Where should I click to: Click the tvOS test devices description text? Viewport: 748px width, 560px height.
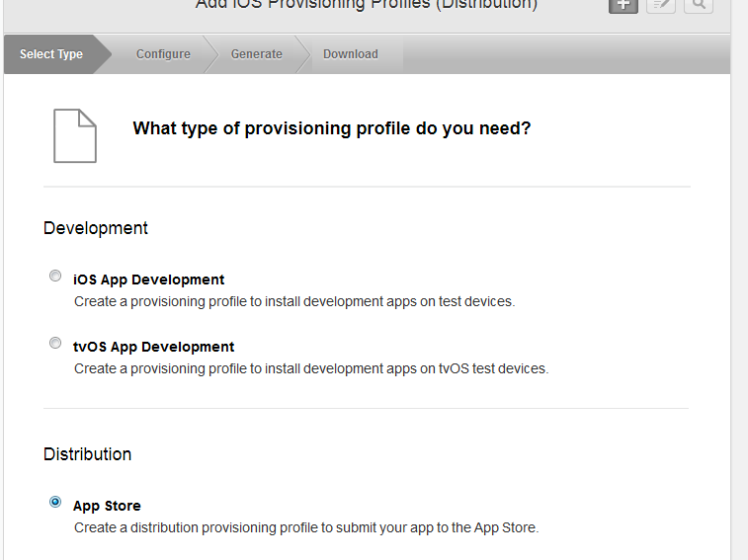pyautogui.click(x=311, y=368)
